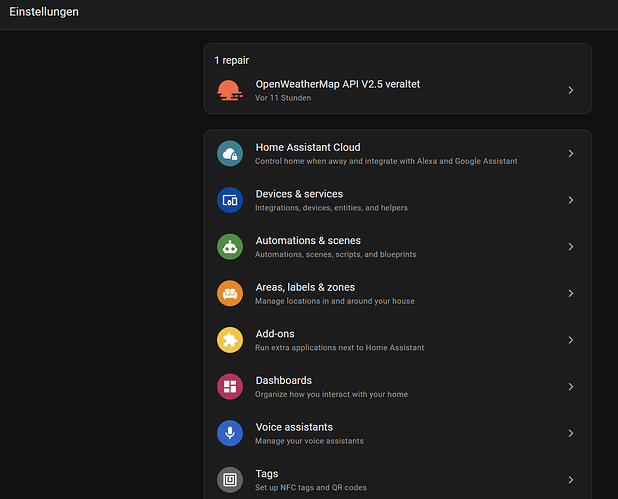The width and height of the screenshot is (618, 499).
Task: Click chevron arrow beside Dashboards
Action: point(570,386)
